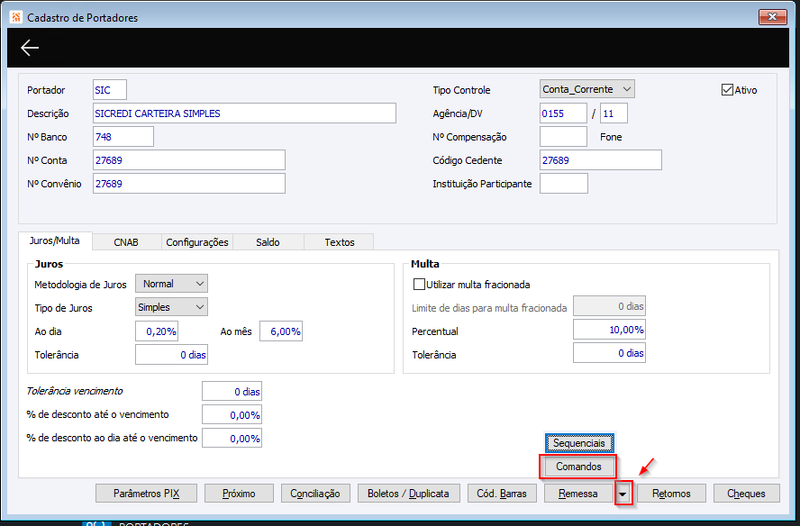Click the Instituição Participante input field
Viewport: 800px width, 526px height.
pos(564,184)
